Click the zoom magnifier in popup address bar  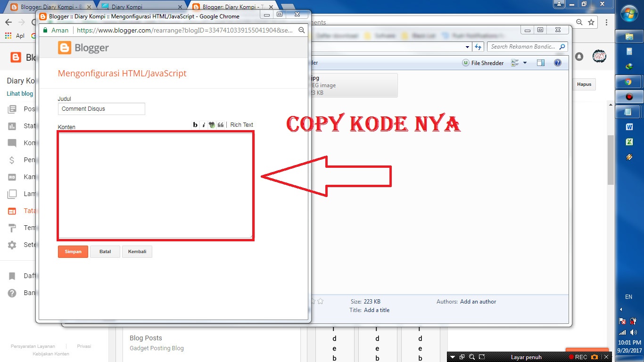point(302,30)
